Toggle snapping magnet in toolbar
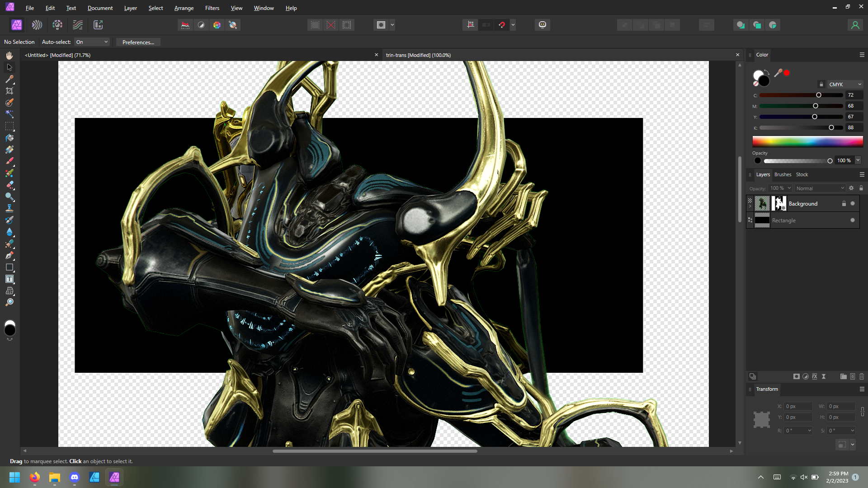 (x=502, y=25)
